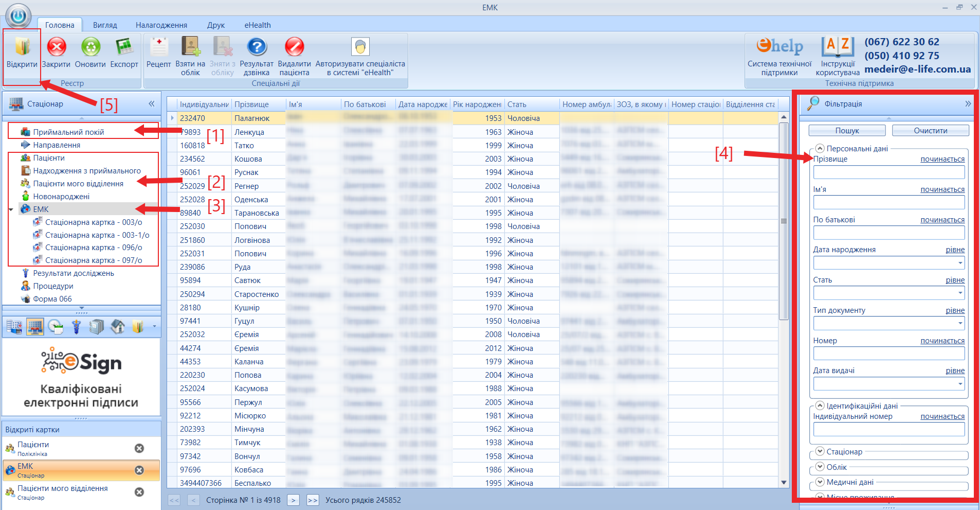Jump to last page of results
The height and width of the screenshot is (510, 980).
coord(313,500)
